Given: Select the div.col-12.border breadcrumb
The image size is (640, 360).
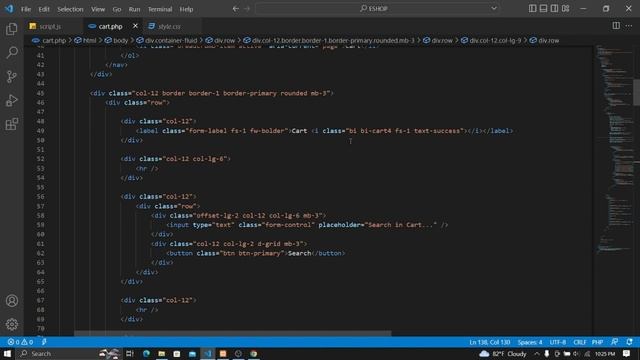Looking at the screenshot, I should pyautogui.click(x=329, y=40).
